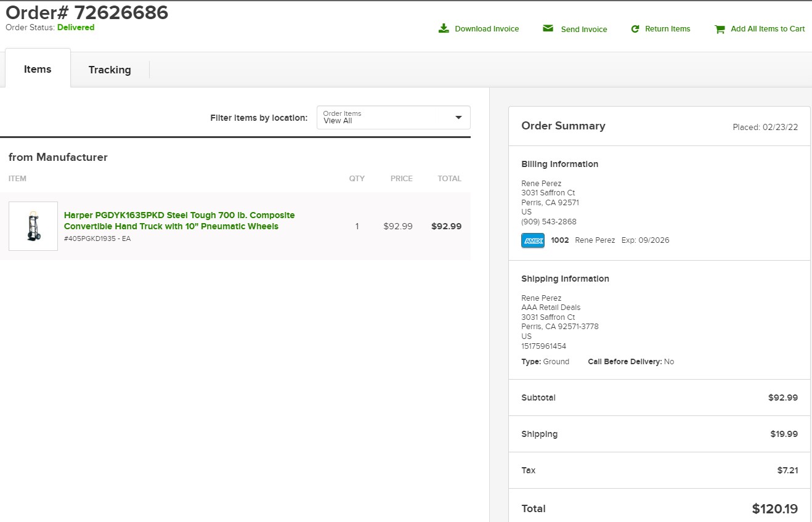Click the item quantity value 1
Viewport: 812px width, 522px height.
357,226
